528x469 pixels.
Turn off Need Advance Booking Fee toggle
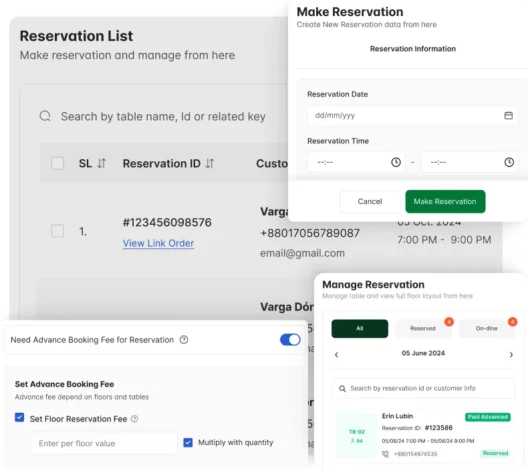click(290, 340)
